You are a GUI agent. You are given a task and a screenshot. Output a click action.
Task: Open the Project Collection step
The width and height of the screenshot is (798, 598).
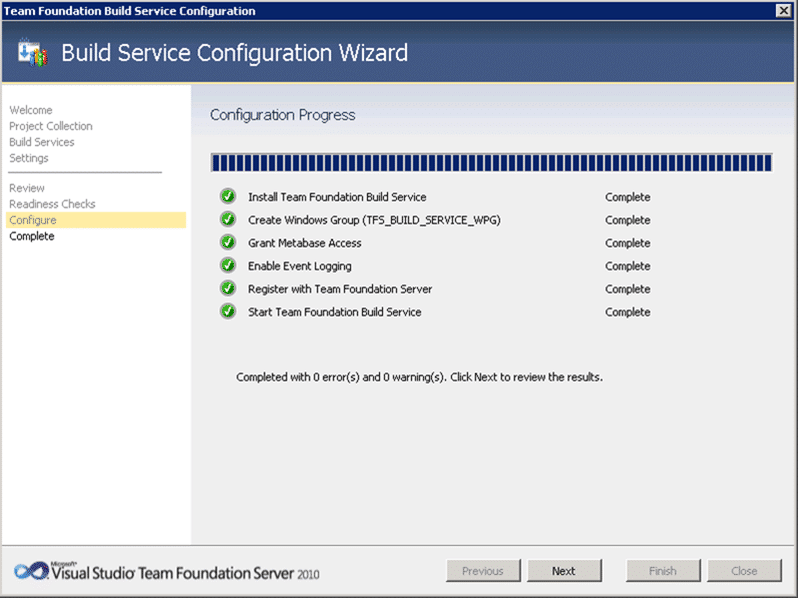point(51,126)
